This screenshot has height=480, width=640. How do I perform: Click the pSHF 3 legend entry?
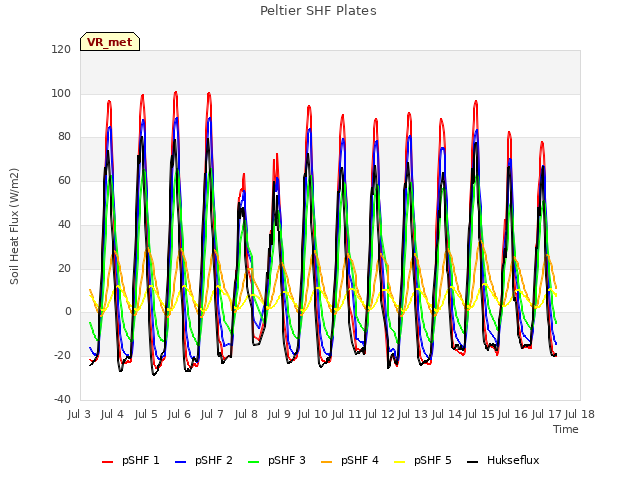(277, 460)
